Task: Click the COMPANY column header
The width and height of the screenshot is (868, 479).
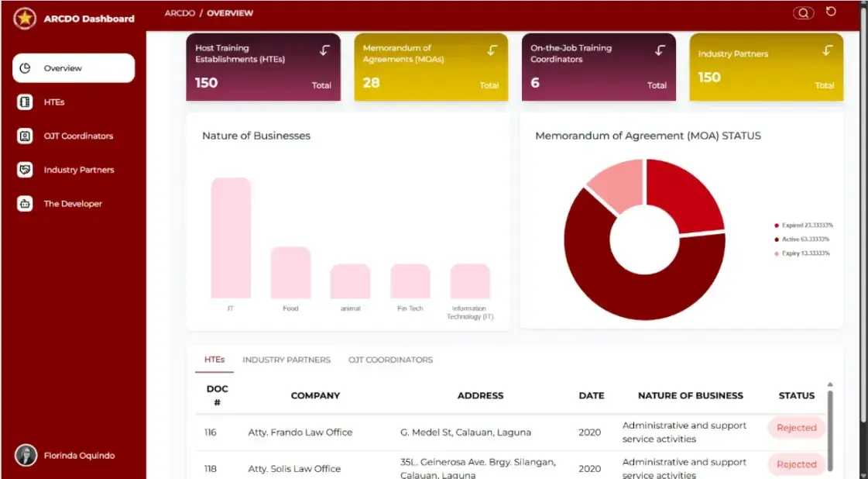Action: click(x=316, y=395)
